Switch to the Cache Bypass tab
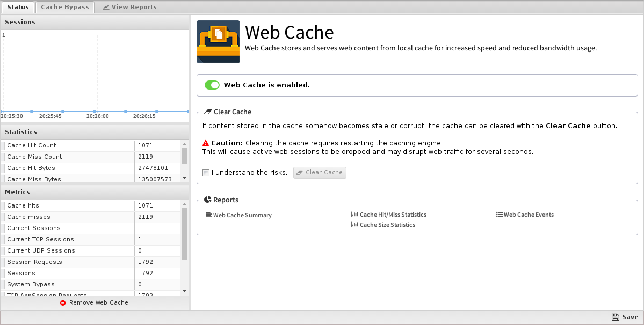 point(65,7)
